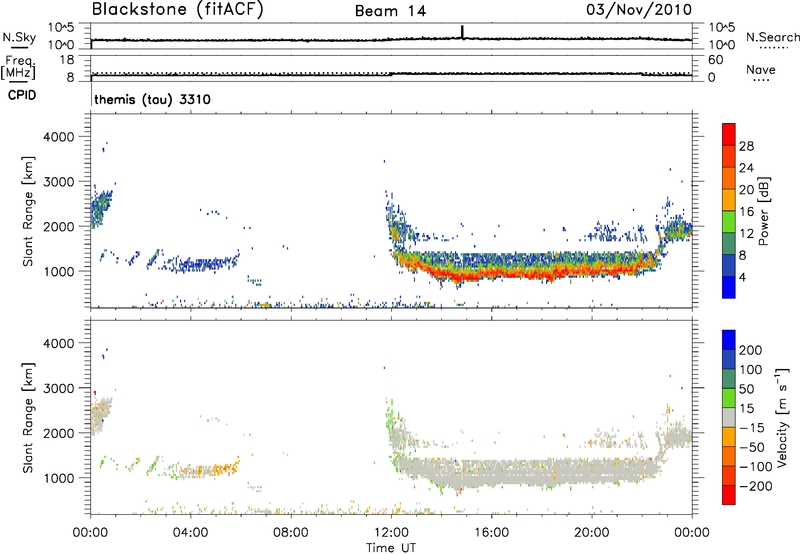
Task: Click the '04:00' time axis tick label
Action: pos(190,533)
